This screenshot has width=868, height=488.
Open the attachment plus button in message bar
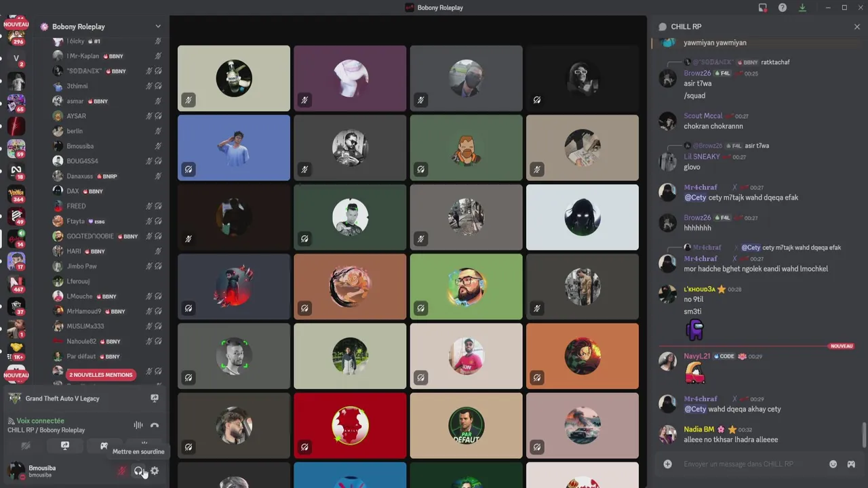coord(668,464)
